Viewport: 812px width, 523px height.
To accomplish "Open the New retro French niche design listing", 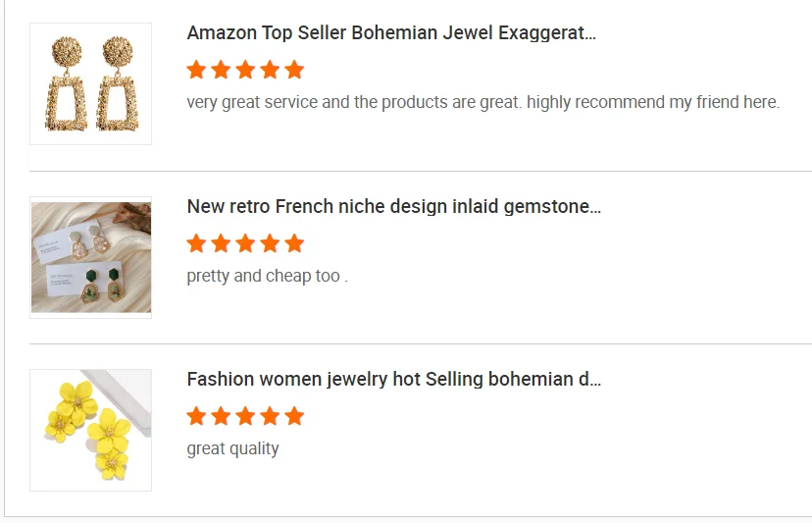I will coord(393,206).
